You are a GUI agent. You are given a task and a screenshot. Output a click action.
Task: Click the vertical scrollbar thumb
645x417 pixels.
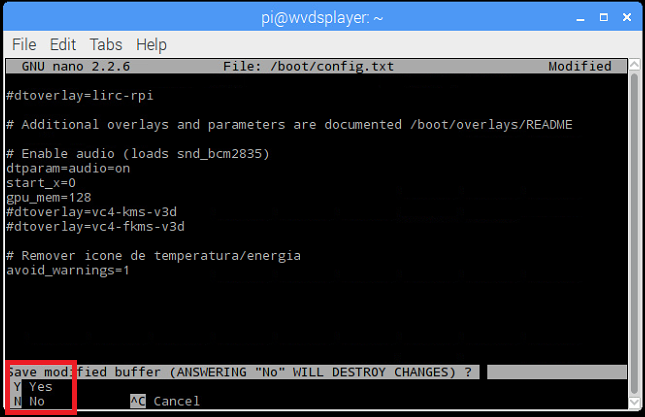(634, 233)
